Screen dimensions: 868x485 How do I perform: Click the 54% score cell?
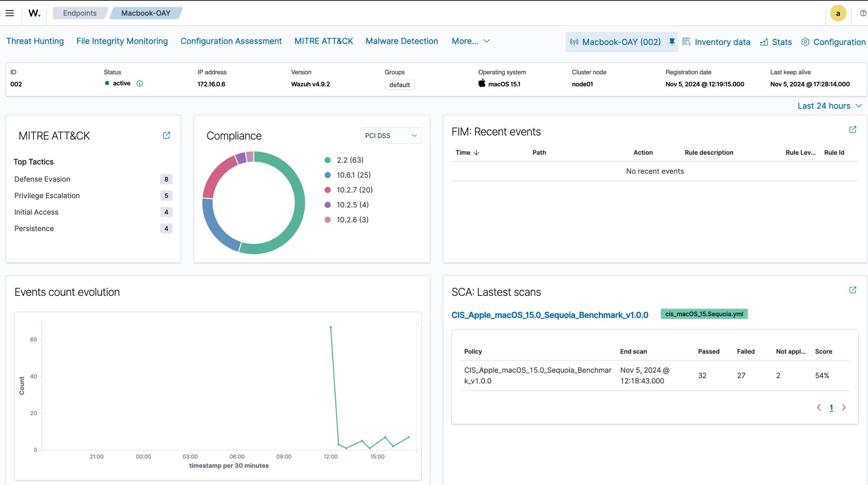(x=822, y=375)
